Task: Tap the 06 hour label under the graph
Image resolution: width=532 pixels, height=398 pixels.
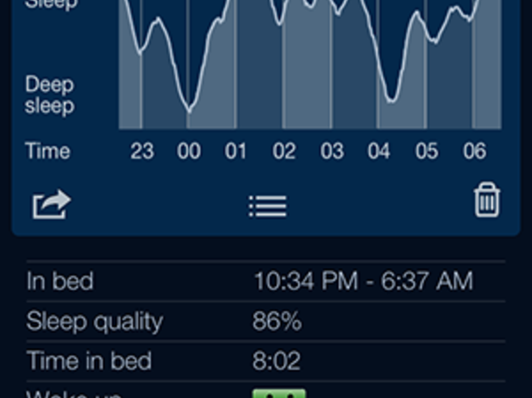Action: coord(474,152)
